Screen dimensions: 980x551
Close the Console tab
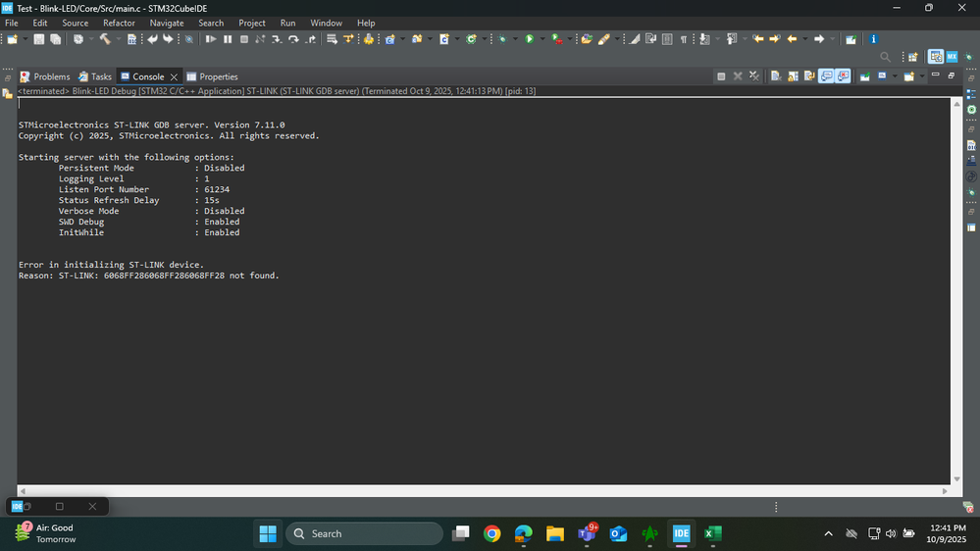(174, 76)
